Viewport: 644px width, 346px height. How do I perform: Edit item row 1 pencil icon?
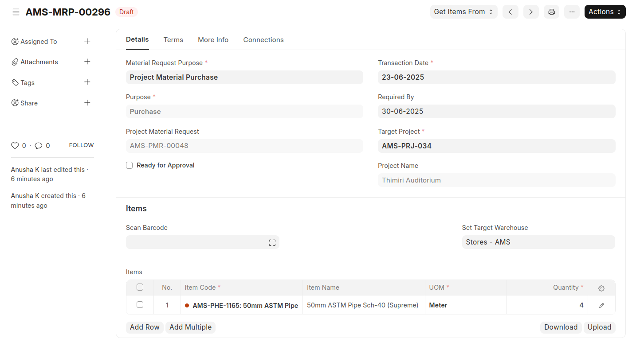point(601,305)
